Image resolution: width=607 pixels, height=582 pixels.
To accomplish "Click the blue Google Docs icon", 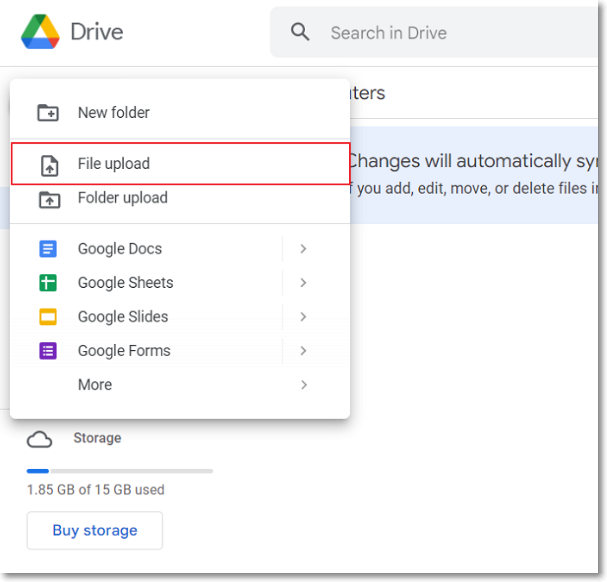I will coord(48,249).
